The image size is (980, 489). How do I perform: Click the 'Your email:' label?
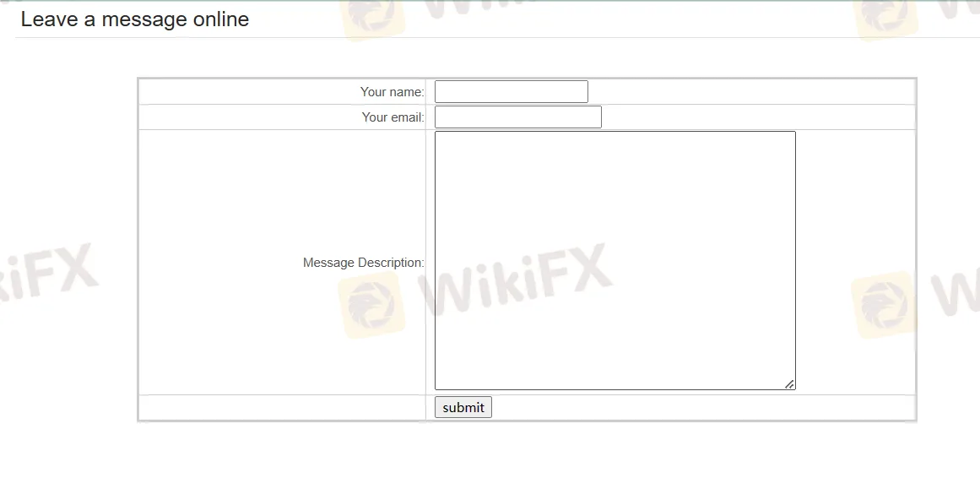(393, 117)
